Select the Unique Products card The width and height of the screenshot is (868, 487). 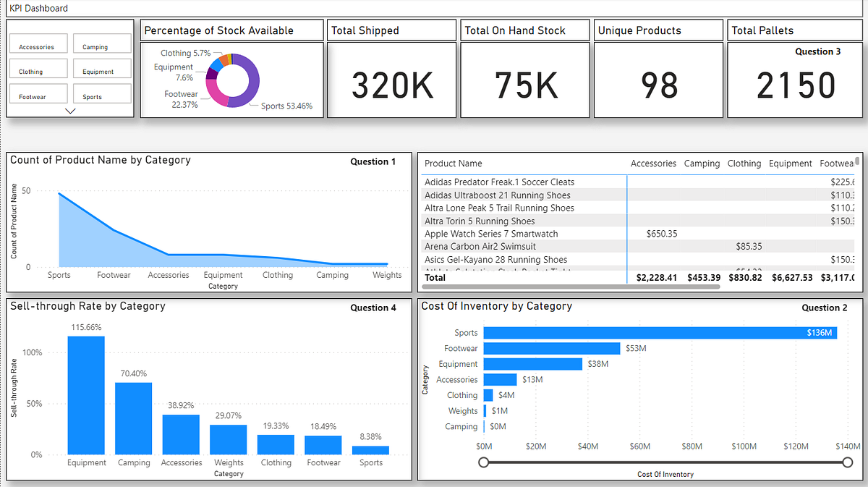(x=658, y=80)
